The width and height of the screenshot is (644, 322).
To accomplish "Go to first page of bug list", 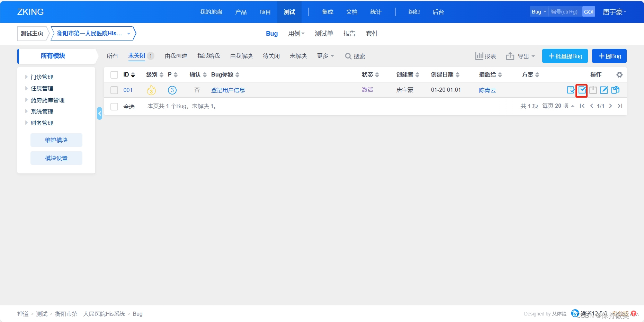I will coord(582,106).
